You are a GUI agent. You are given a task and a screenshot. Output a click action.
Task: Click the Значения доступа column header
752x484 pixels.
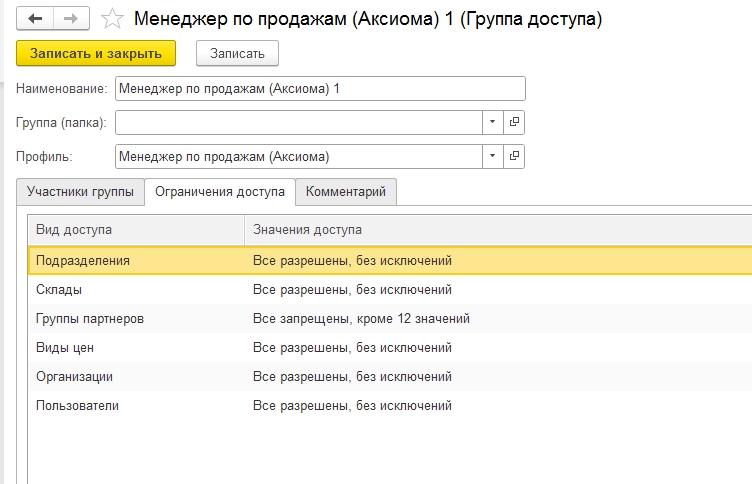(307, 230)
